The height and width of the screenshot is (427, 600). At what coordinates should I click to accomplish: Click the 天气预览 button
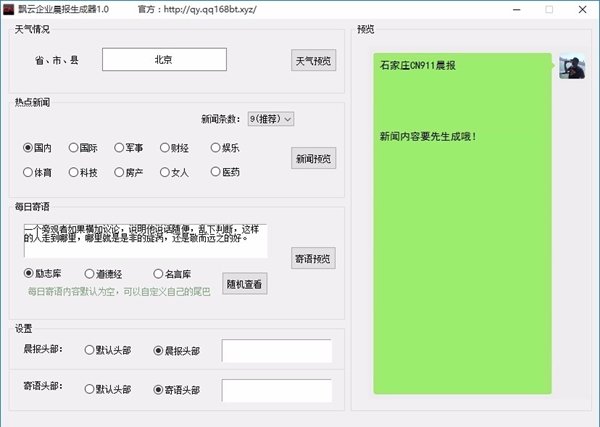313,60
